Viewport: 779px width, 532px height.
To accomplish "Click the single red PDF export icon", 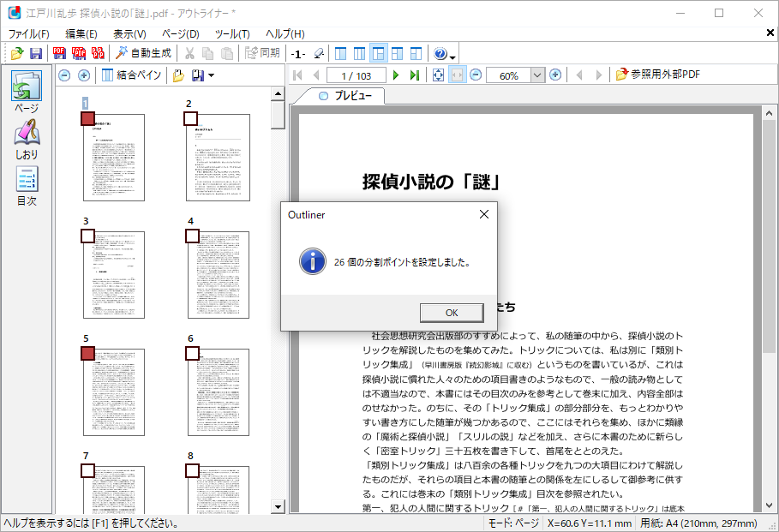I will click(x=59, y=53).
